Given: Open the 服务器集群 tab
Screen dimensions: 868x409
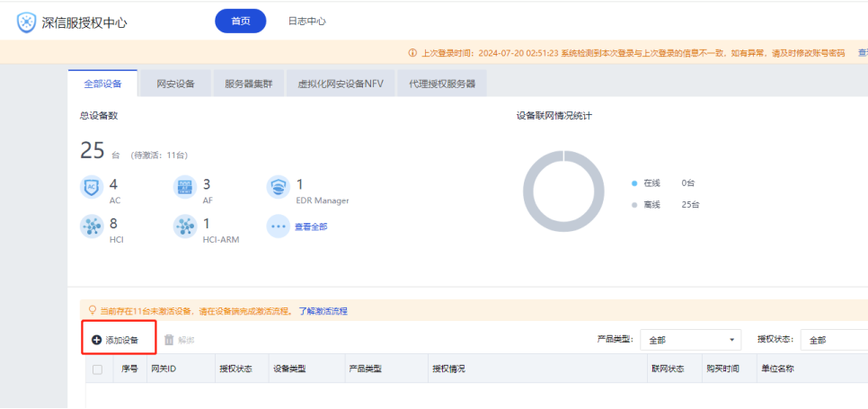Looking at the screenshot, I should tap(250, 84).
